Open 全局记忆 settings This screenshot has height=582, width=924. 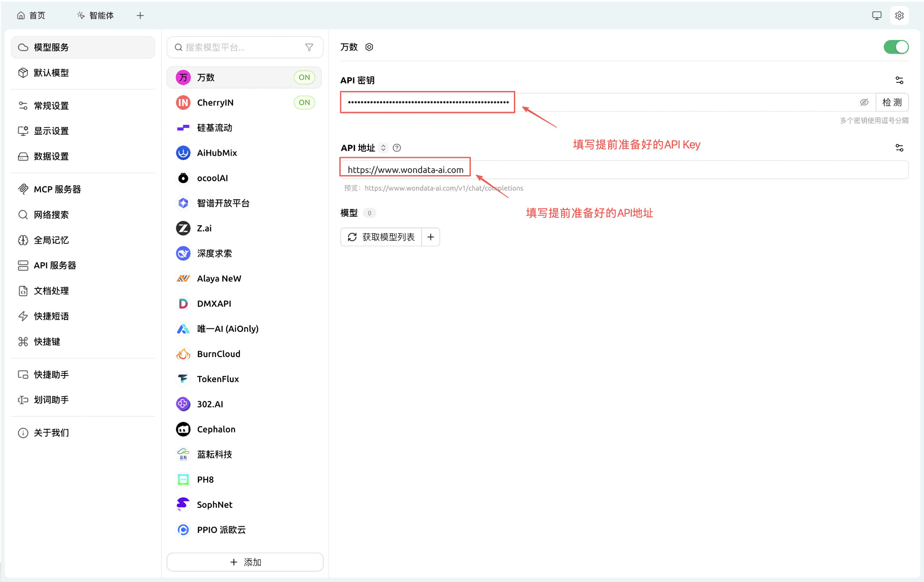point(83,240)
